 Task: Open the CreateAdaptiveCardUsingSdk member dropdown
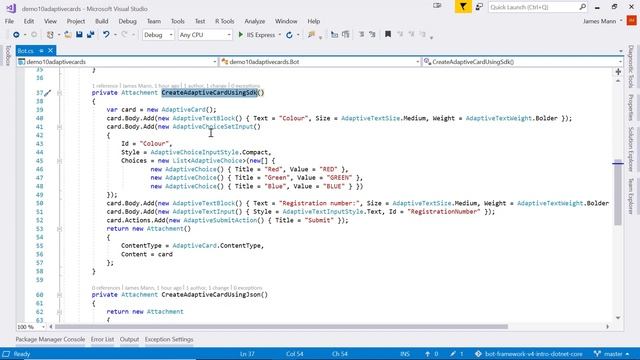[x=522, y=62]
